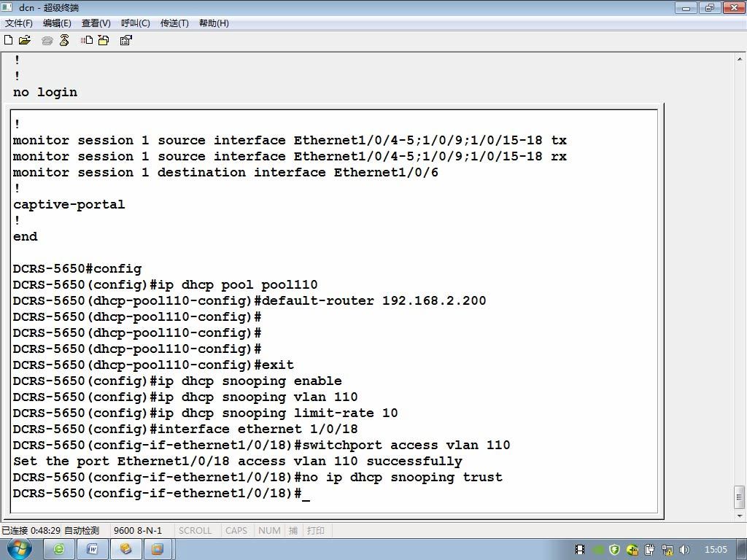Click the Show desktop strip
This screenshot has width=747, height=560.
click(x=742, y=550)
